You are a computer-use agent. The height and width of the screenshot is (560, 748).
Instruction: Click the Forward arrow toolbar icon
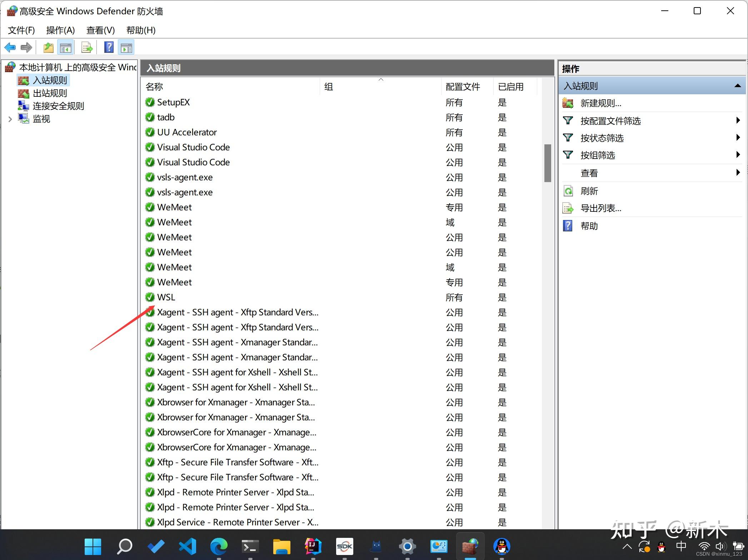click(26, 47)
